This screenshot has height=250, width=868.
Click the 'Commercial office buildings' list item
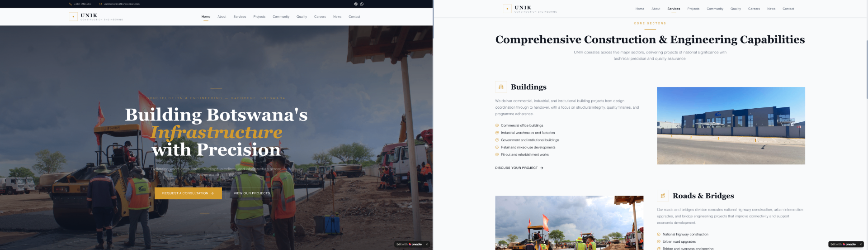tap(522, 125)
